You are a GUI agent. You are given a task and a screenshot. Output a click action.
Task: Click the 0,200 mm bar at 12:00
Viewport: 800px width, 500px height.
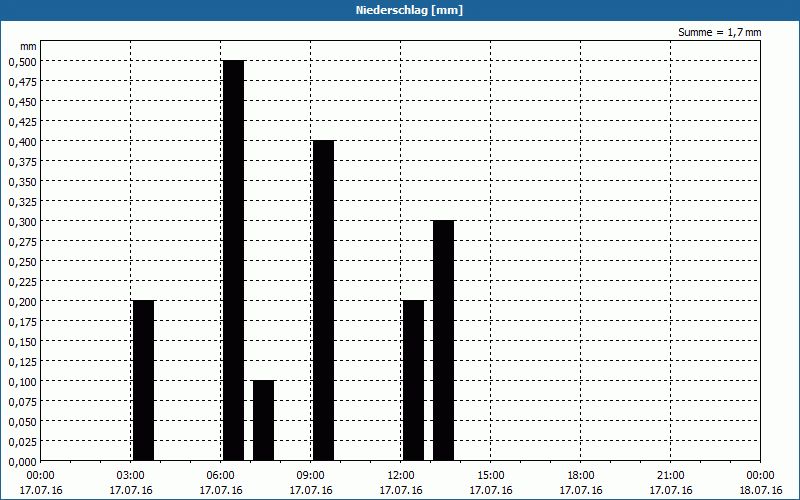click(414, 381)
